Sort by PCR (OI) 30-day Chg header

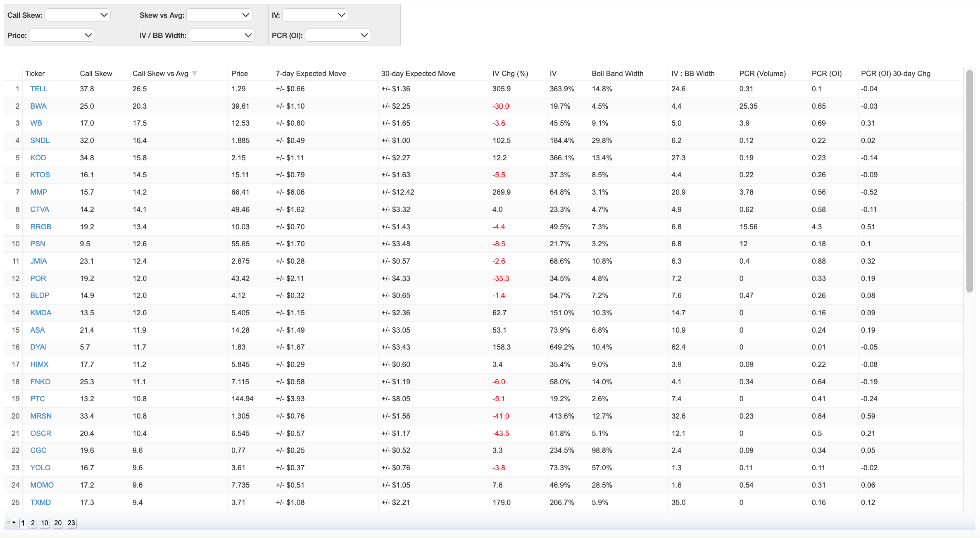pos(896,74)
